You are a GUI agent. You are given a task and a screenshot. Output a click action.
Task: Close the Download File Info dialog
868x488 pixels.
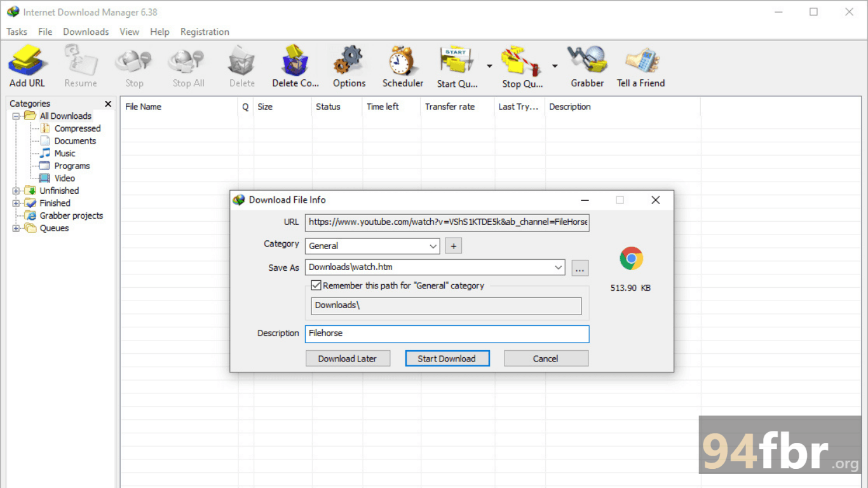[656, 200]
